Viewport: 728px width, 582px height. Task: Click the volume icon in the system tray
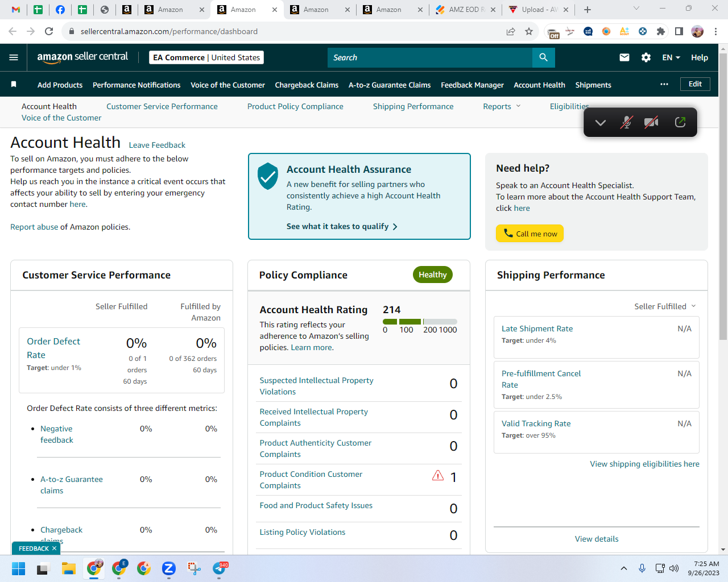click(x=674, y=568)
